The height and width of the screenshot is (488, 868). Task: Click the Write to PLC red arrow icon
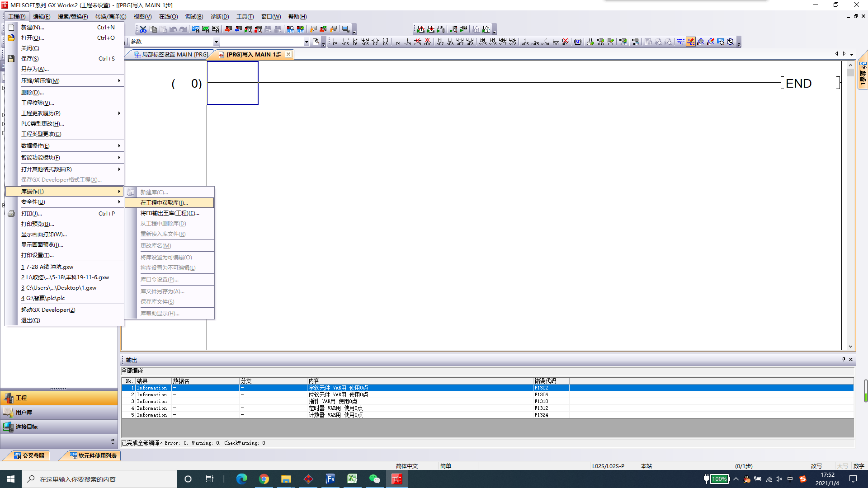228,29
